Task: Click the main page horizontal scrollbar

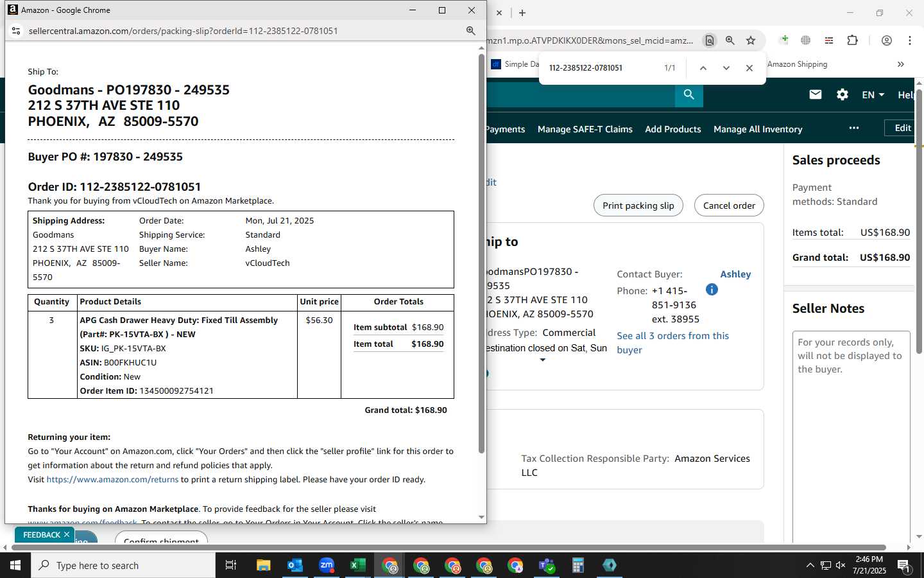Action: tap(448, 548)
